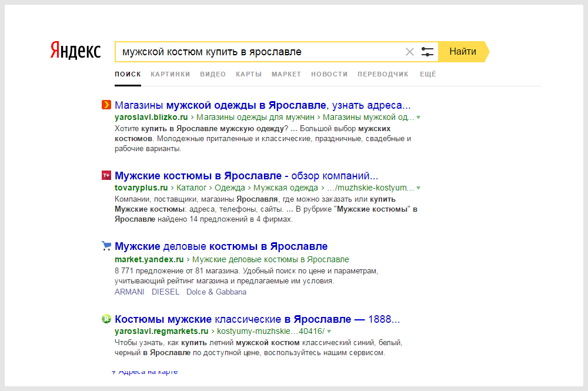Open market.yandex.ru domain link
The width and height of the screenshot is (588, 391).
pos(149,259)
